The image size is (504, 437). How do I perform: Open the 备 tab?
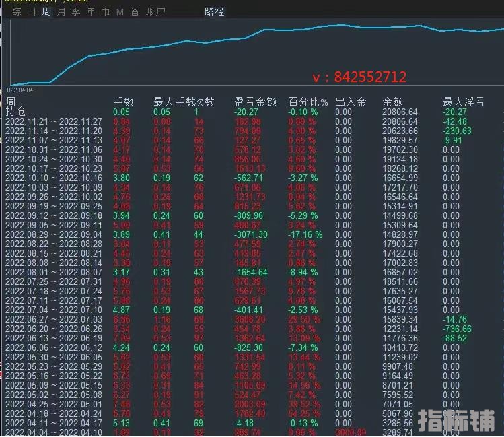[x=135, y=12]
